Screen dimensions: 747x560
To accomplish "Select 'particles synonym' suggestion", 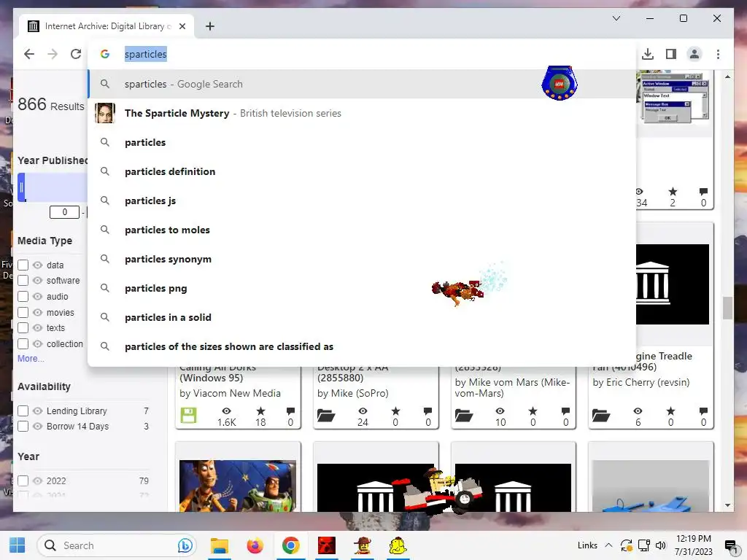I will coord(362,259).
